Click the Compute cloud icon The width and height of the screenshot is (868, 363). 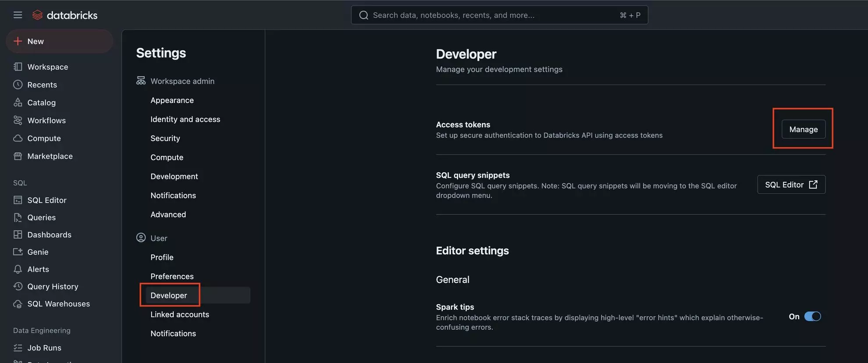tap(18, 138)
